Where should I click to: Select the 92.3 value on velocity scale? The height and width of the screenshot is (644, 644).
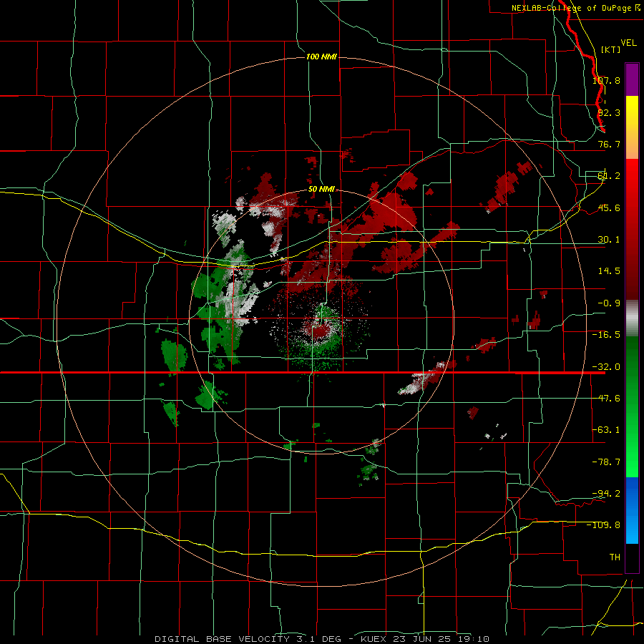click(x=609, y=112)
